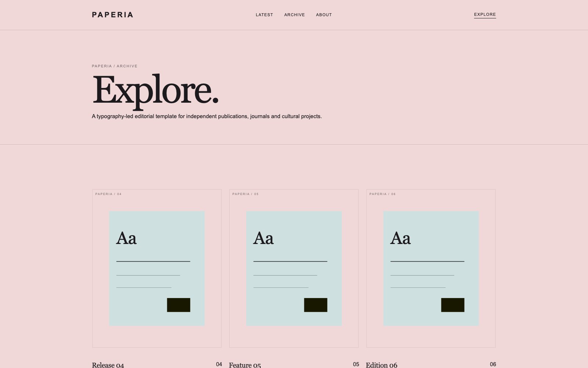
Task: Click the black rectangle on card 04
Action: point(179,305)
